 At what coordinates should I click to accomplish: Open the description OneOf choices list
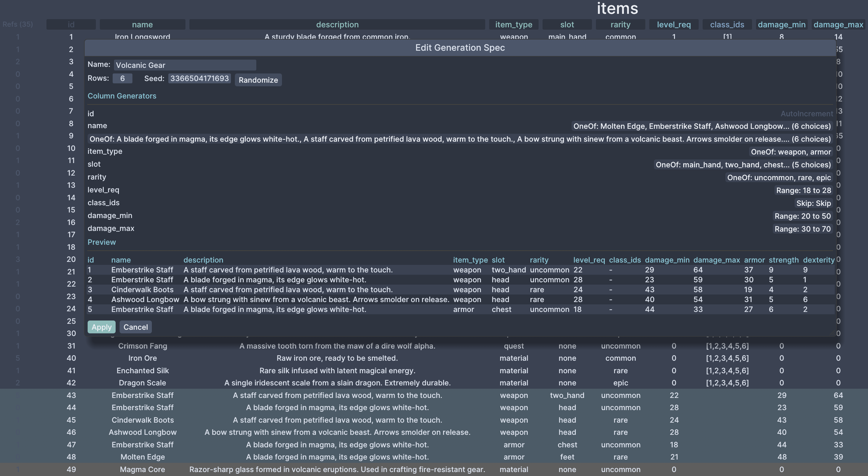[x=460, y=139]
